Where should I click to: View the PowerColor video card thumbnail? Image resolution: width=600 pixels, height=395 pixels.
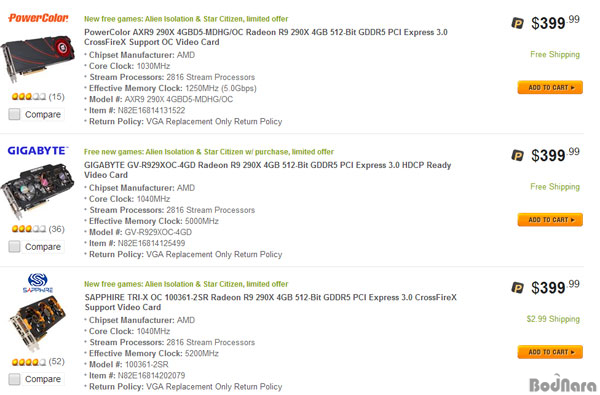(38, 58)
